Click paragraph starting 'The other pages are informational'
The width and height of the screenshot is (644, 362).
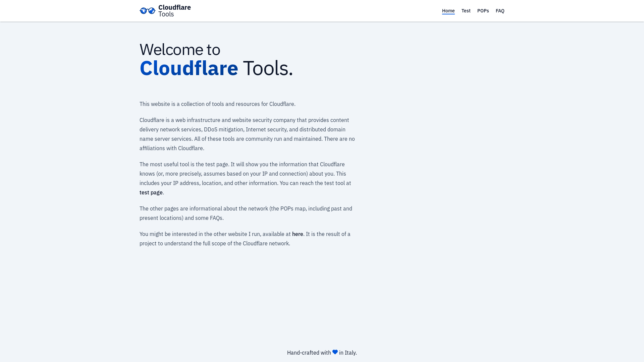246,213
